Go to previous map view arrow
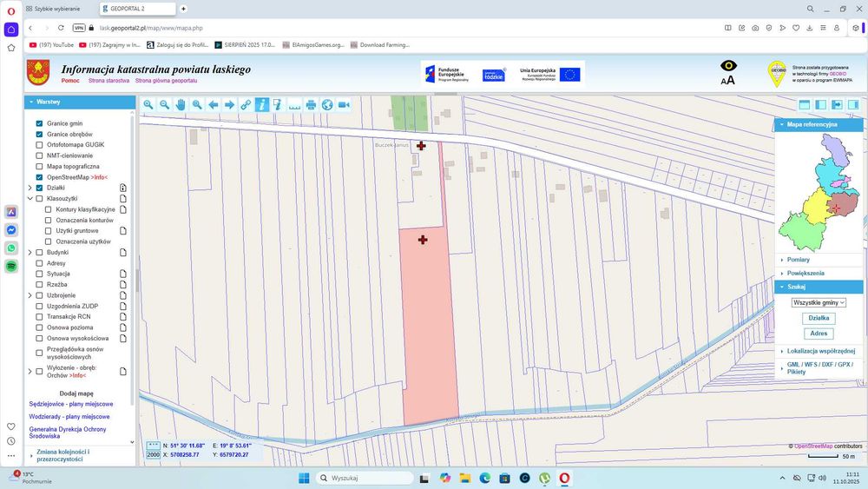The height and width of the screenshot is (489, 868). point(214,105)
